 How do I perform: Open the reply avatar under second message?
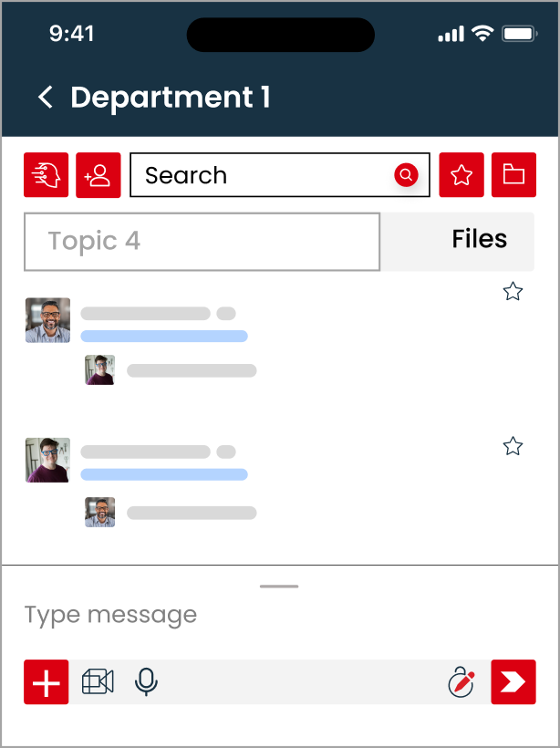(99, 513)
